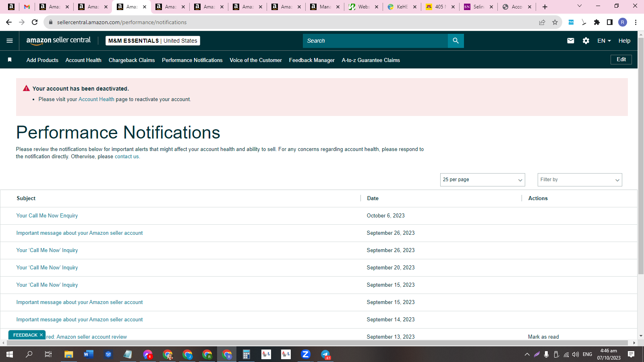The width and height of the screenshot is (644, 362).
Task: Open the Windows notification center
Action: (631, 354)
